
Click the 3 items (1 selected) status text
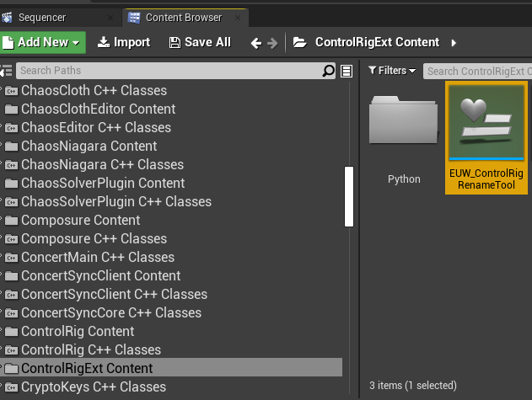coord(412,386)
